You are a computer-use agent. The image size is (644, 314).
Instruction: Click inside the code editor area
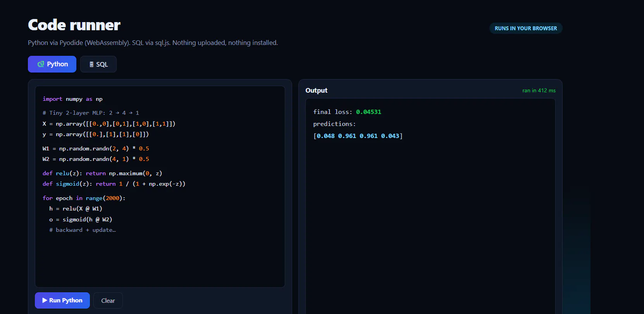[x=160, y=186]
